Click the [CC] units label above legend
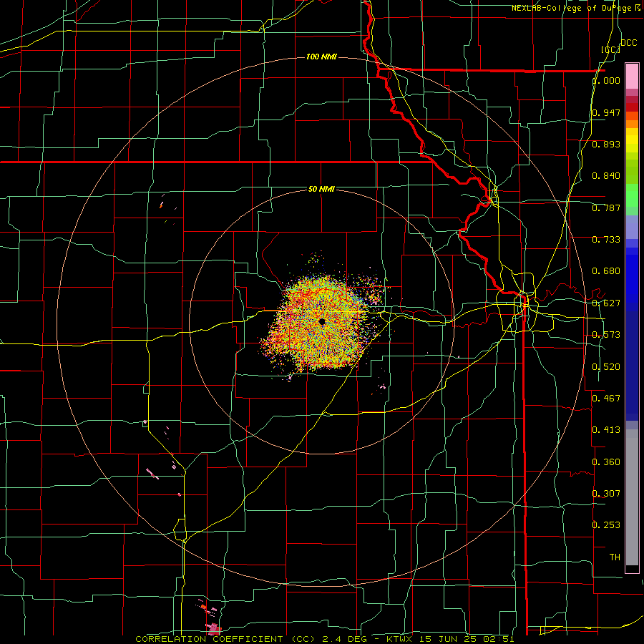The height and width of the screenshot is (644, 644). (x=611, y=49)
